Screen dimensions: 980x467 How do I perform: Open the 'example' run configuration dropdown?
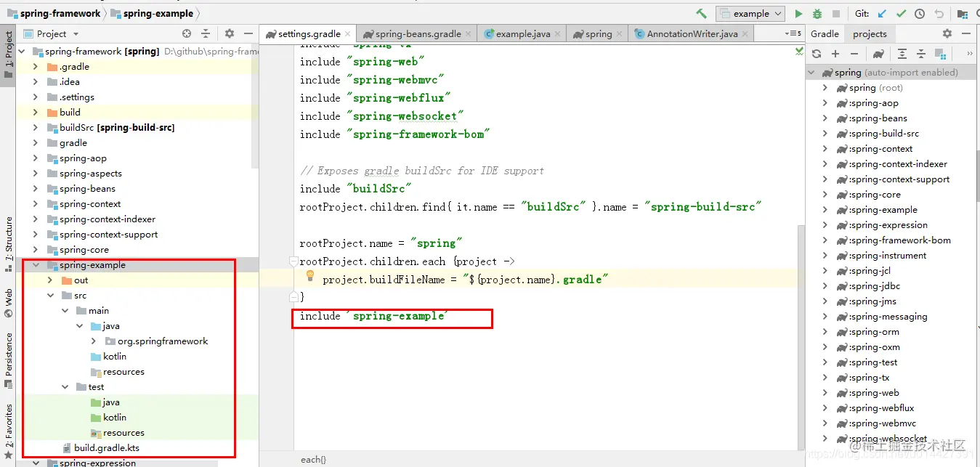pyautogui.click(x=750, y=14)
